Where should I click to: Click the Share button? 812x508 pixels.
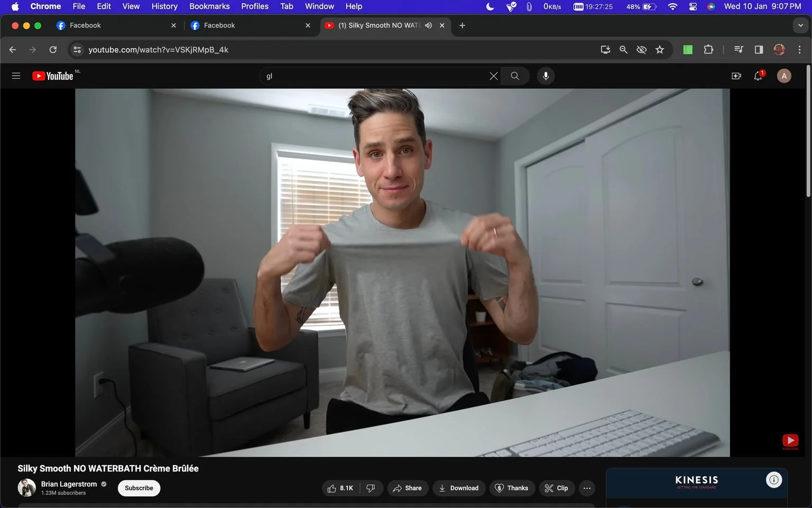click(x=407, y=488)
